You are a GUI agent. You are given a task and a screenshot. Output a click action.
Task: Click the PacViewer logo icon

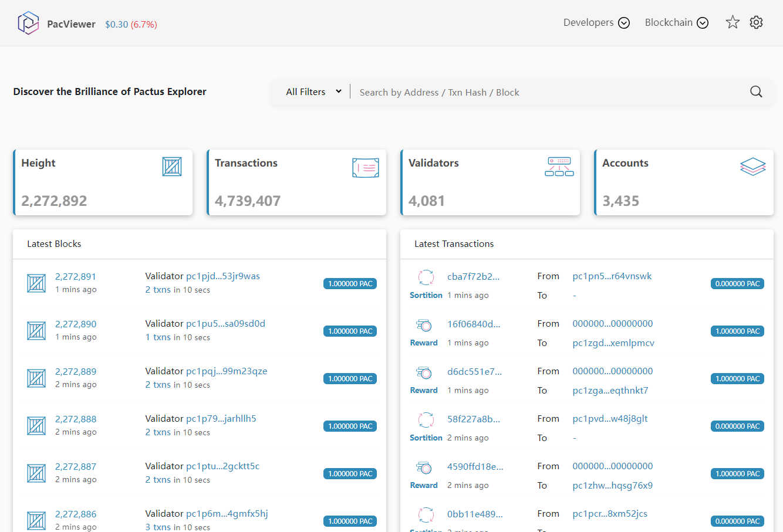[28, 23]
